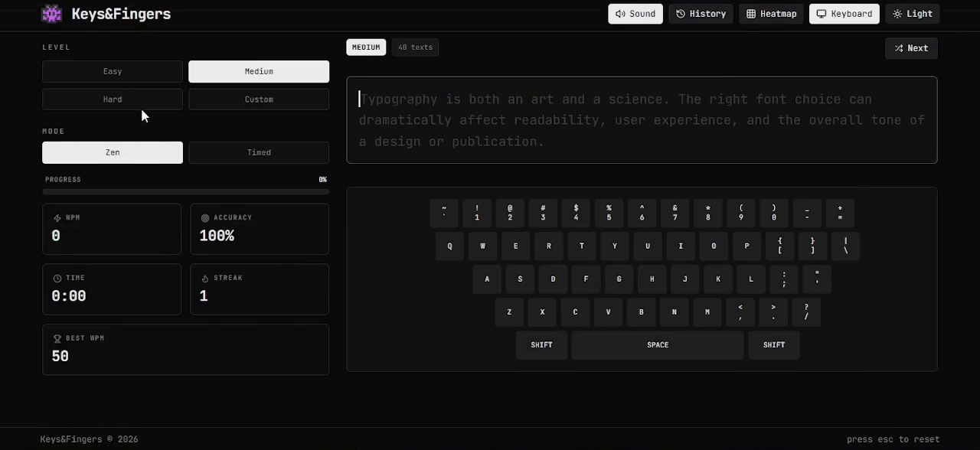The width and height of the screenshot is (980, 450).
Task: Select the Medium level
Action: click(259, 71)
